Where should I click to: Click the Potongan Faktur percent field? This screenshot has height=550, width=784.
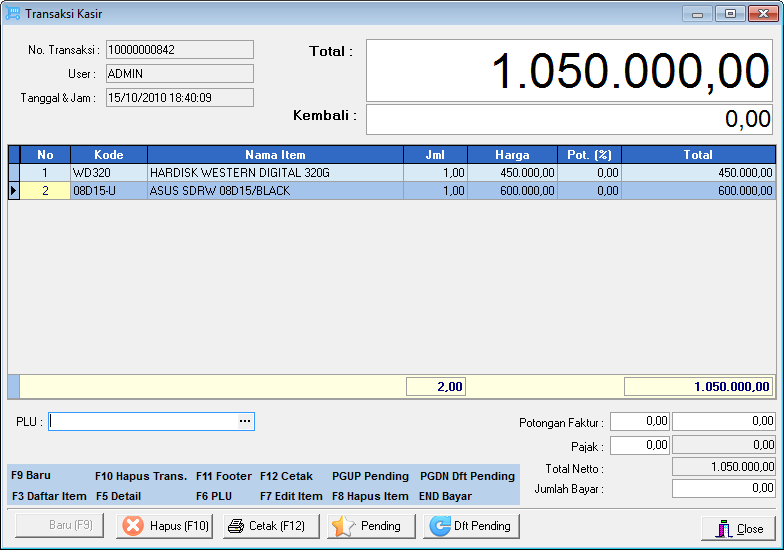click(640, 421)
